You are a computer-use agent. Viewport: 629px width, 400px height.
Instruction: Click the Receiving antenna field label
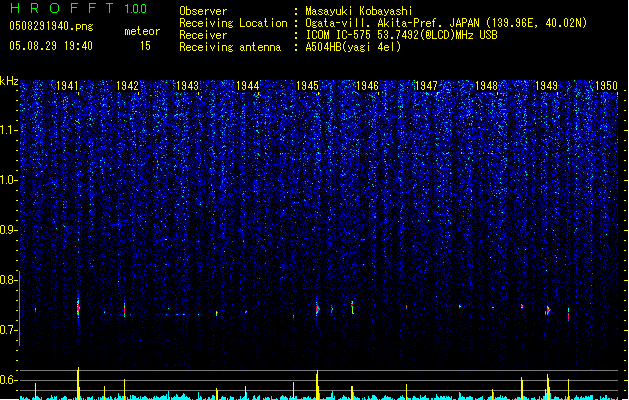tap(230, 47)
